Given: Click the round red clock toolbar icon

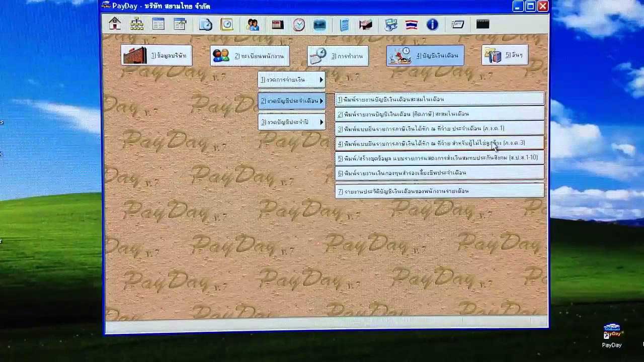Looking at the screenshot, I should point(299,24).
